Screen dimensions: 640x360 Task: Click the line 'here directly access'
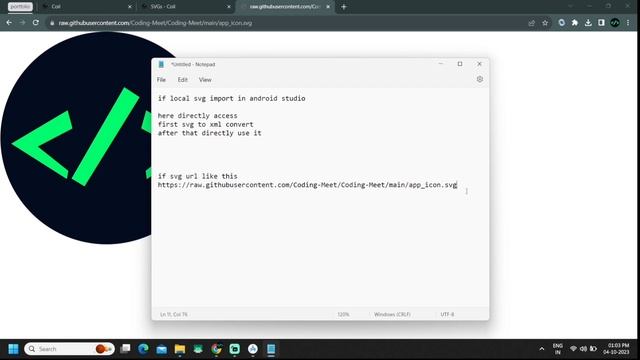pos(198,116)
